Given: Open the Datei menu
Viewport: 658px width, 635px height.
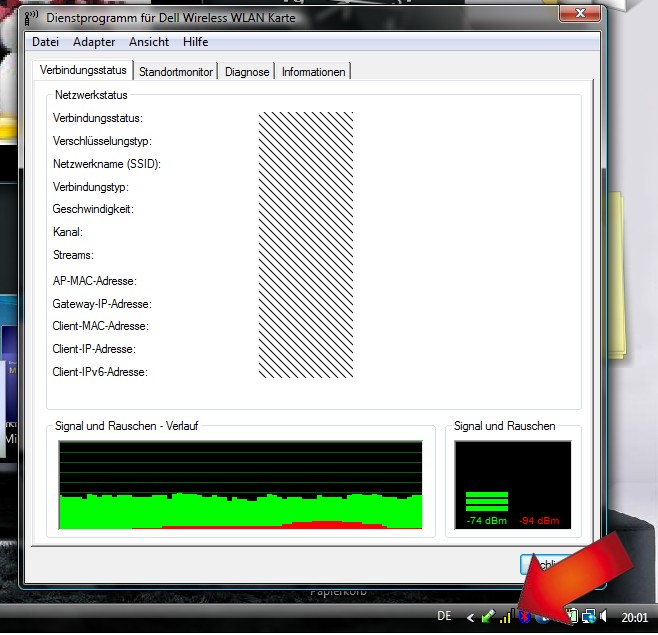Looking at the screenshot, I should point(45,42).
